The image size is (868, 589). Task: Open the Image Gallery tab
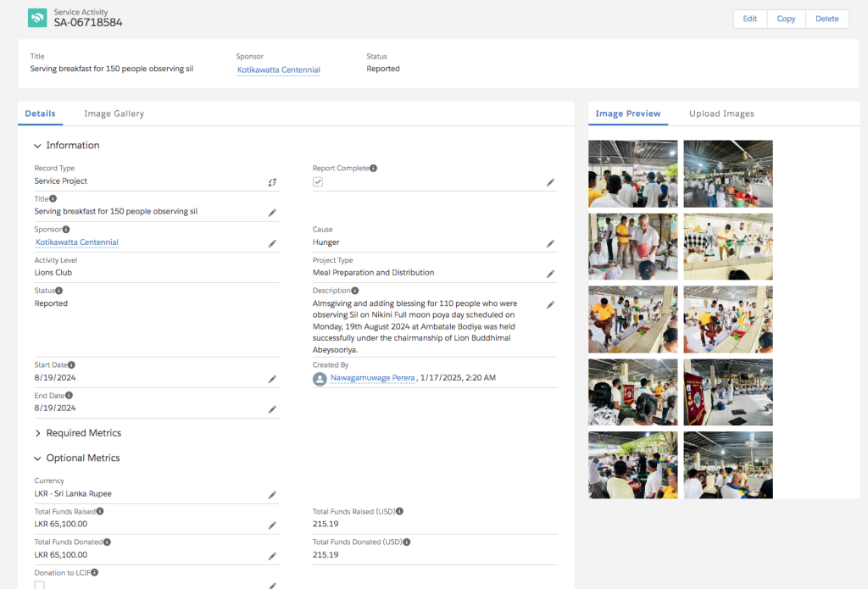pyautogui.click(x=114, y=114)
